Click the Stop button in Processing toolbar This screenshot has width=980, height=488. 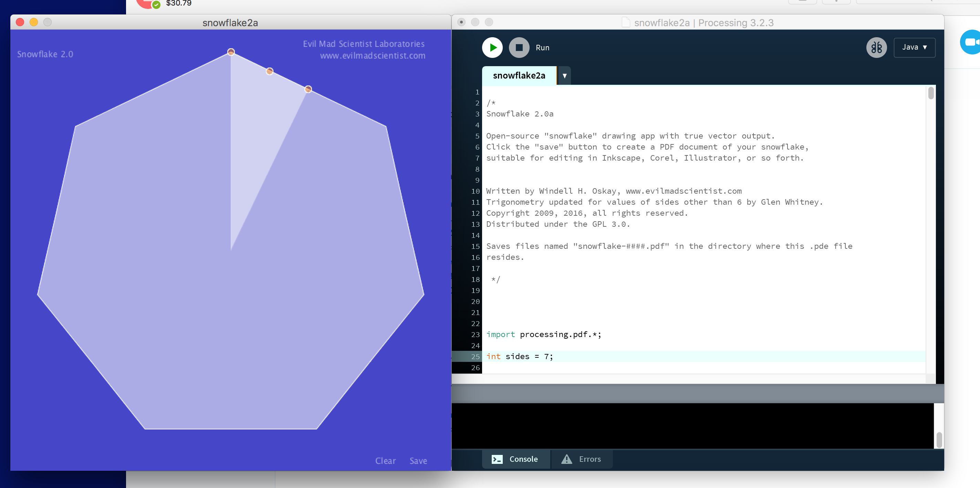click(519, 48)
